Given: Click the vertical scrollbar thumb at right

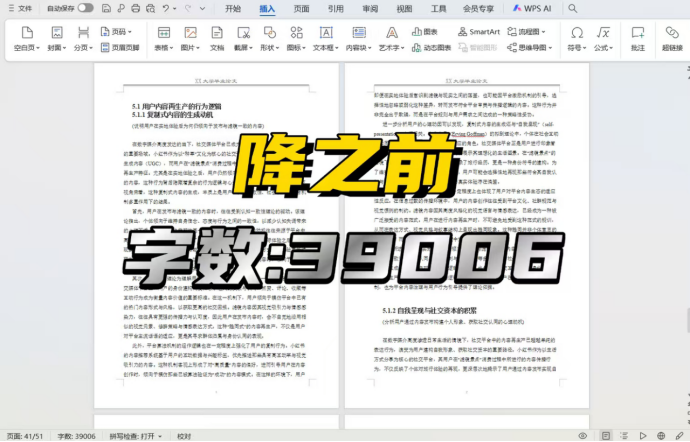Looking at the screenshot, I should pos(688,320).
